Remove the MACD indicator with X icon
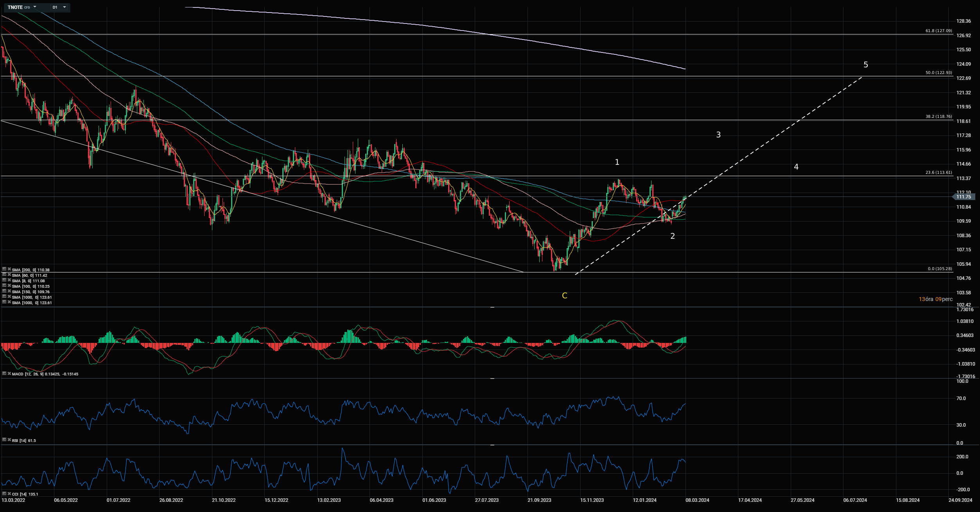The image size is (980, 512). coord(9,373)
